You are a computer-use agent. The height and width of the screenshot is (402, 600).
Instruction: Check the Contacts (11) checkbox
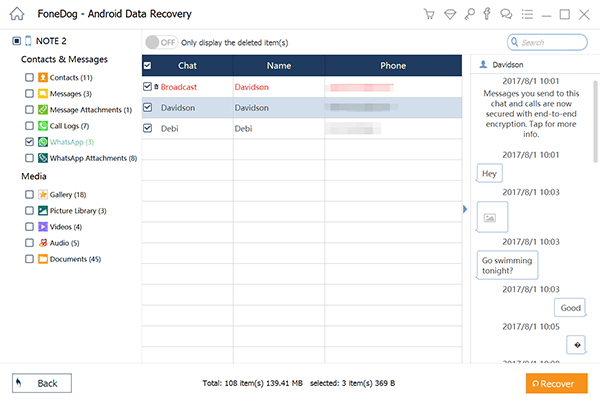click(x=29, y=78)
